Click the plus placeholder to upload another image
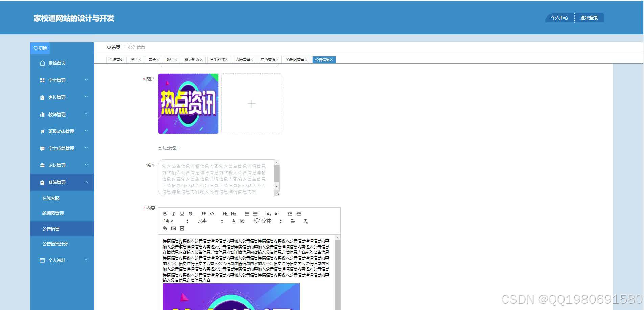This screenshot has width=644, height=310. pyautogui.click(x=252, y=104)
